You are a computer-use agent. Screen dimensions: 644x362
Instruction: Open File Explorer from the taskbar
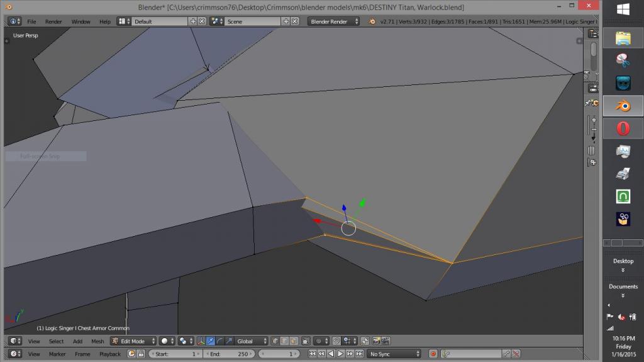pos(623,38)
